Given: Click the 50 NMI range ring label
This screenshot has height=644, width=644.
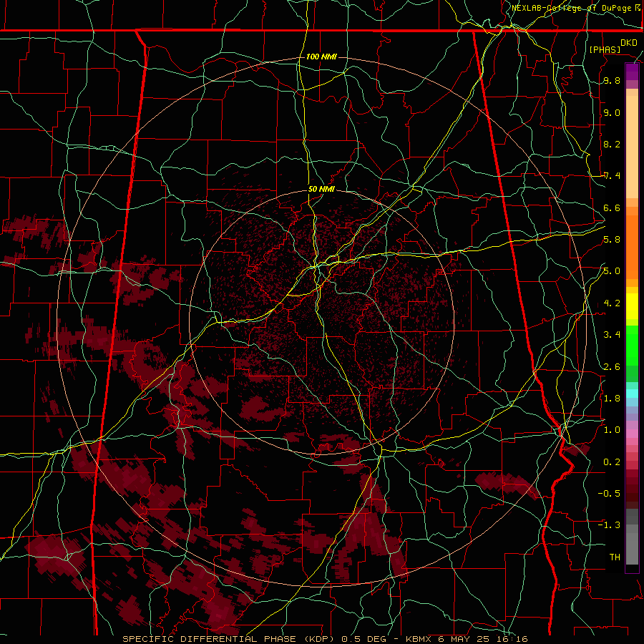Looking at the screenshot, I should tap(321, 190).
